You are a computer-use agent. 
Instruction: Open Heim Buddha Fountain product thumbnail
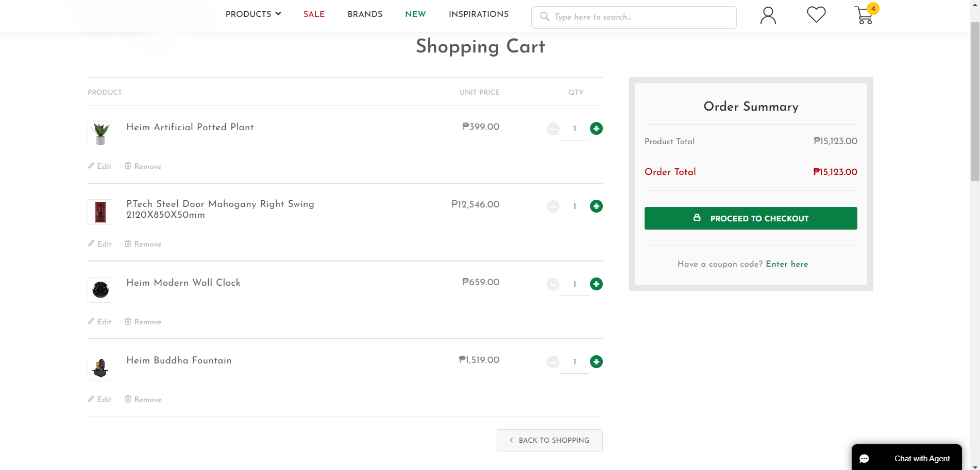[x=100, y=368]
